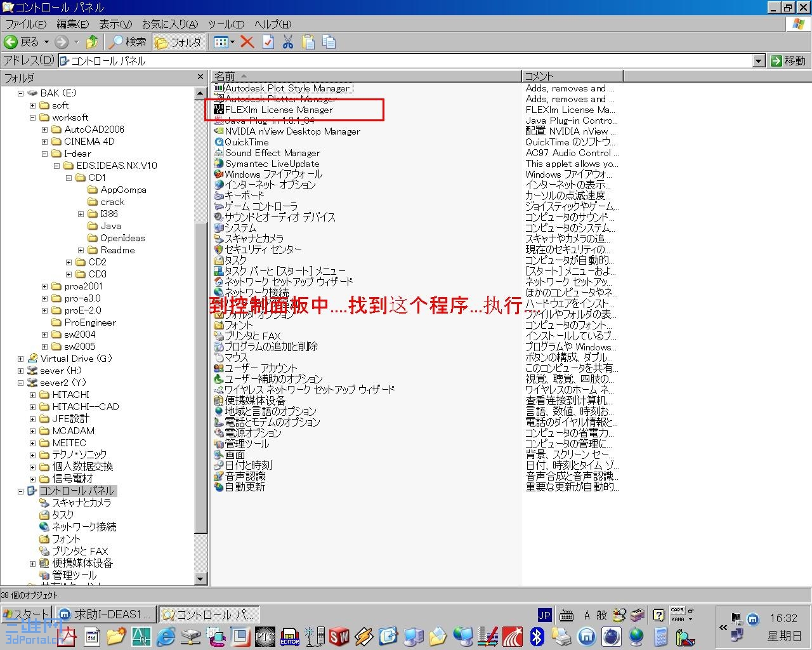
Task: Select the Sound Effect Manager icon
Action: (x=219, y=152)
